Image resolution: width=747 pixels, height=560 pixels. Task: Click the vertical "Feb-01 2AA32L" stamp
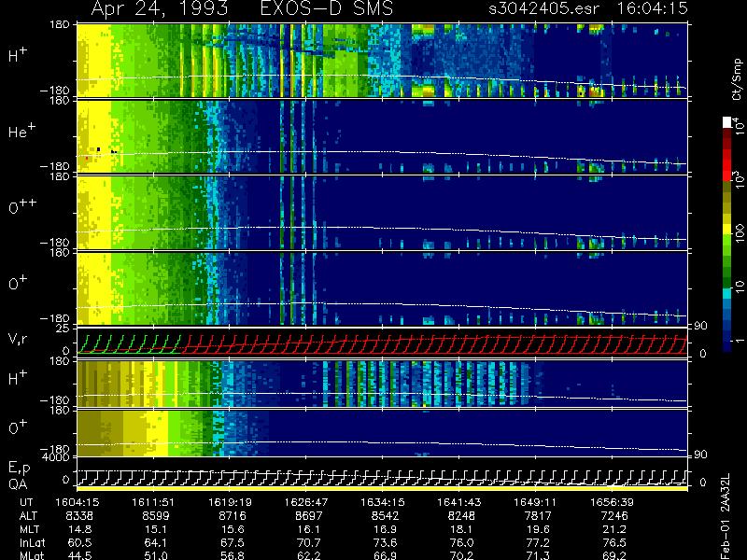[726, 516]
